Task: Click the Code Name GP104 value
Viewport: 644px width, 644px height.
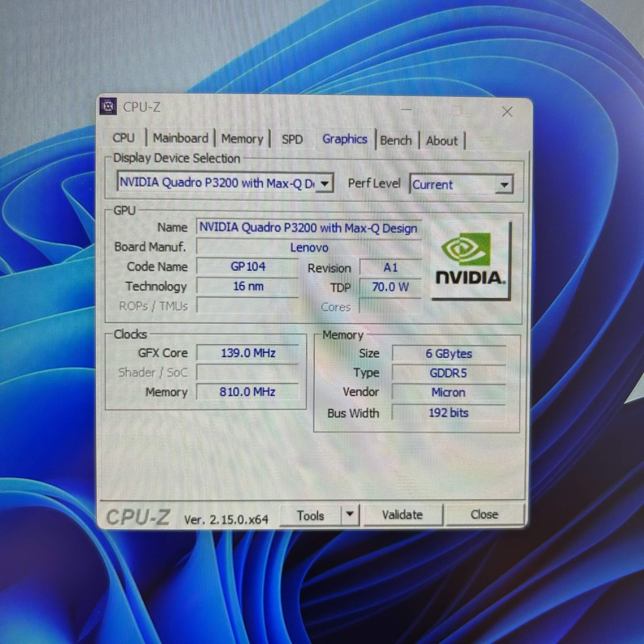Action: (248, 267)
